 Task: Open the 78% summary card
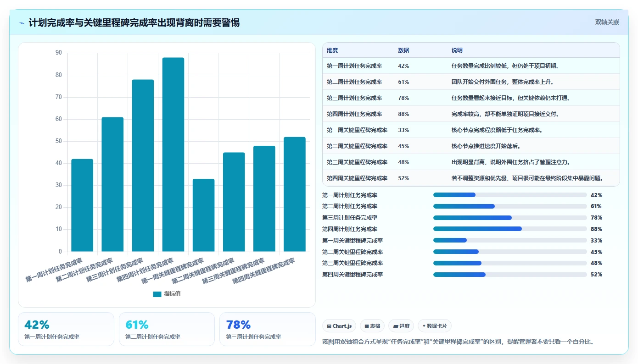267,329
